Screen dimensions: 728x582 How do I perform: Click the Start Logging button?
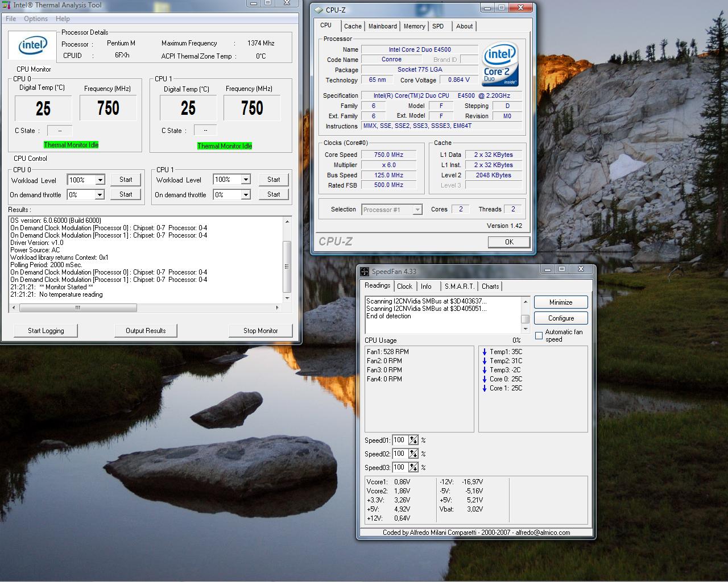[x=46, y=331]
